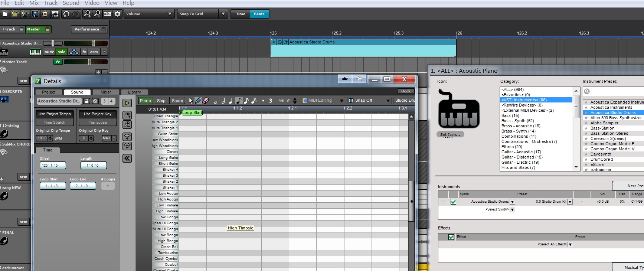Image resolution: width=644 pixels, height=271 pixels.
Task: Zoom in with the main toolbar magnifier-plus icon
Action: pos(87,14)
